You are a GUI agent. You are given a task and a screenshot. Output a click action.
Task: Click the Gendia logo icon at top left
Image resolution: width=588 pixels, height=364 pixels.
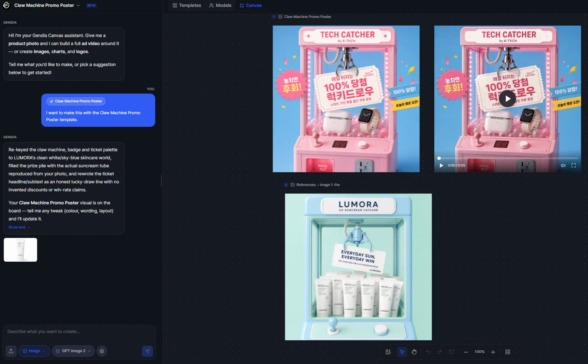tap(6, 5)
